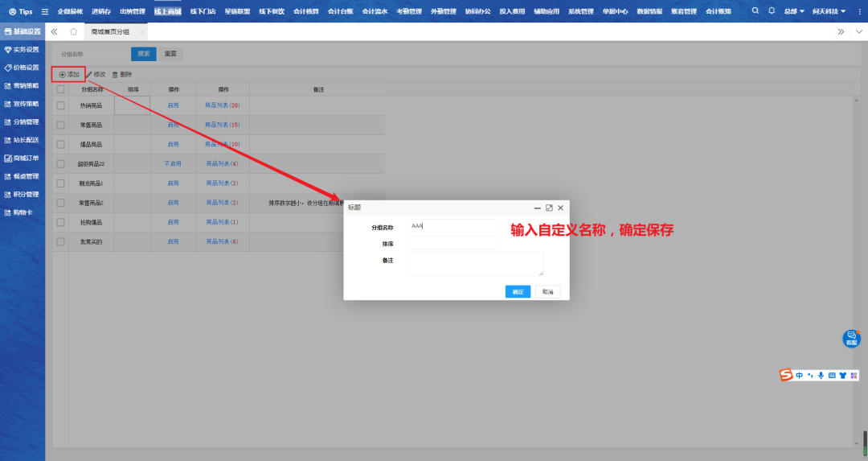Expand the 向天科技 account dropdown

click(x=838, y=11)
